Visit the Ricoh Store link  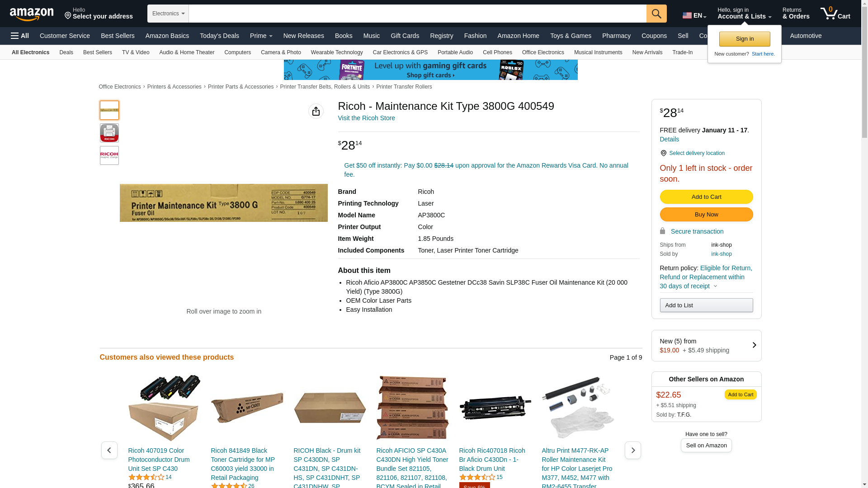366,118
